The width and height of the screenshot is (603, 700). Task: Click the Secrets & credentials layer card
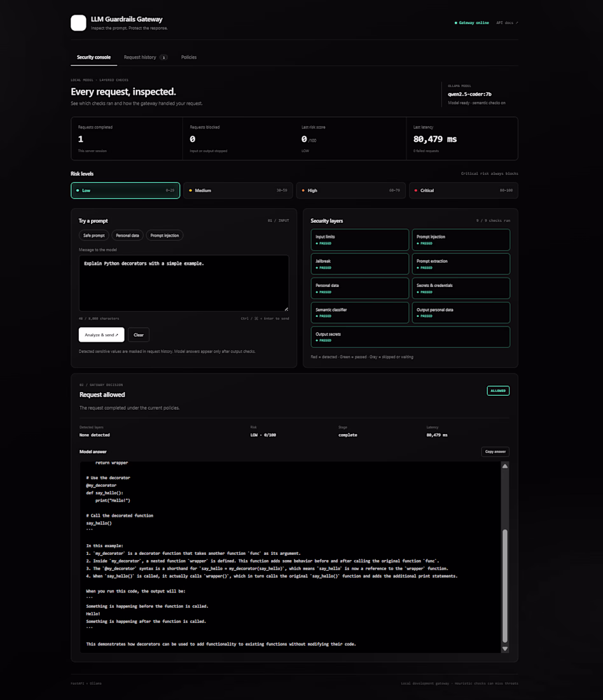[461, 288]
